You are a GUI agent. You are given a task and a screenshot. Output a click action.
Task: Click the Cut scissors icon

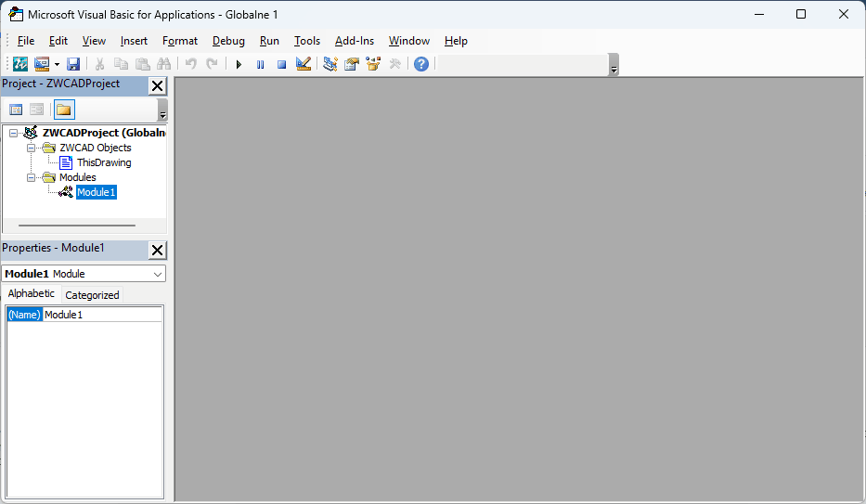point(99,64)
